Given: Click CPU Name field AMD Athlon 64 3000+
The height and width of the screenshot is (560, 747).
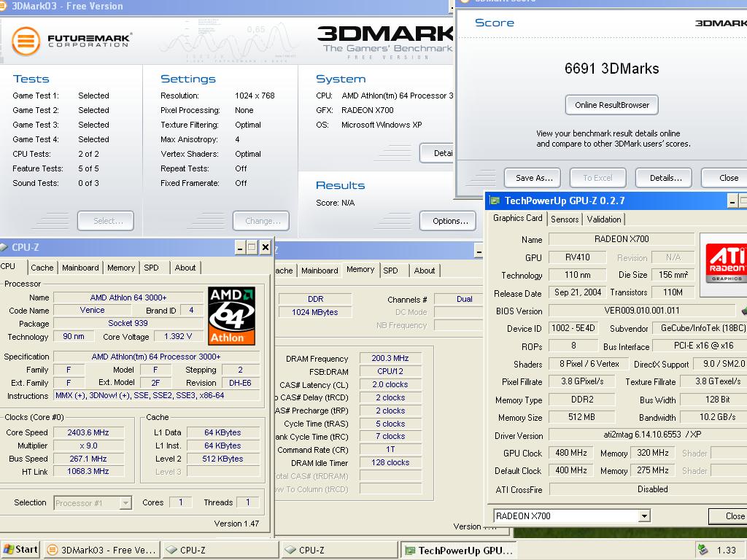Looking at the screenshot, I should [x=128, y=297].
